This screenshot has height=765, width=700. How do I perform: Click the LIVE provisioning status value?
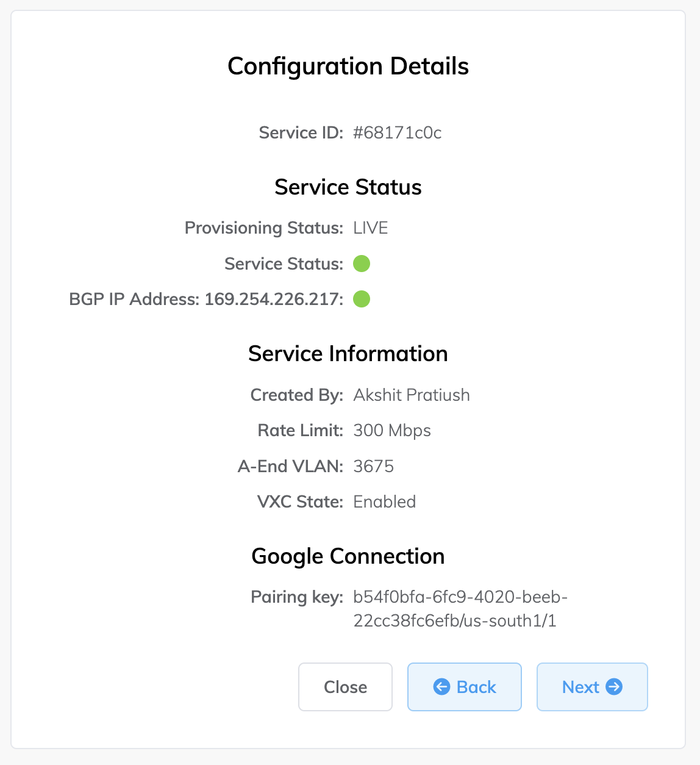(371, 228)
